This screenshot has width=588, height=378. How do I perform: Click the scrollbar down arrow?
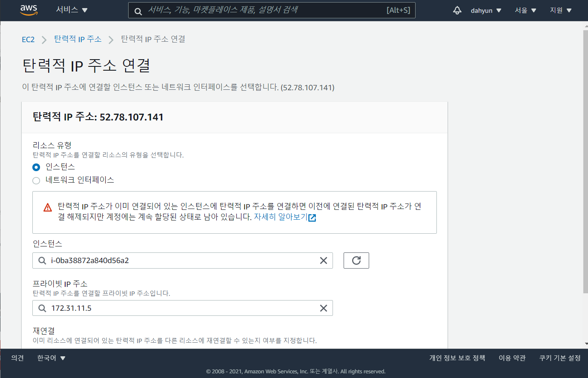(585, 344)
